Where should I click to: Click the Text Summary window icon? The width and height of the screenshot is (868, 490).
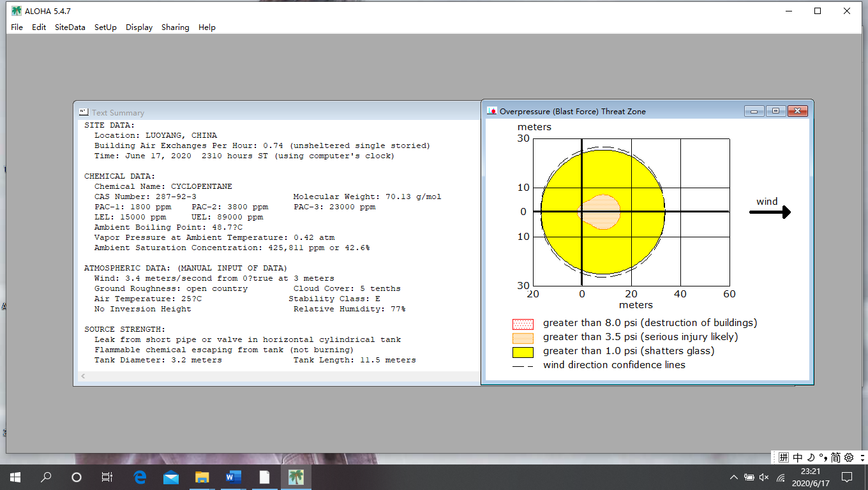tap(83, 112)
